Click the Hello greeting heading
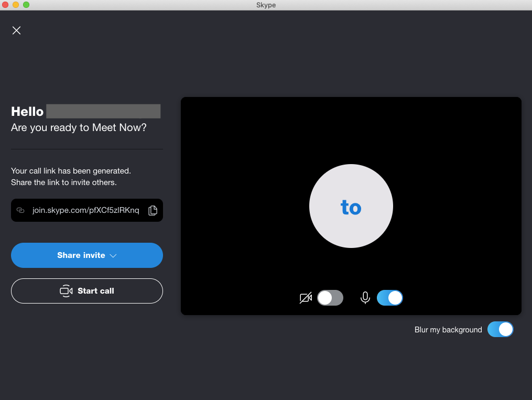This screenshot has width=532, height=400. click(27, 111)
